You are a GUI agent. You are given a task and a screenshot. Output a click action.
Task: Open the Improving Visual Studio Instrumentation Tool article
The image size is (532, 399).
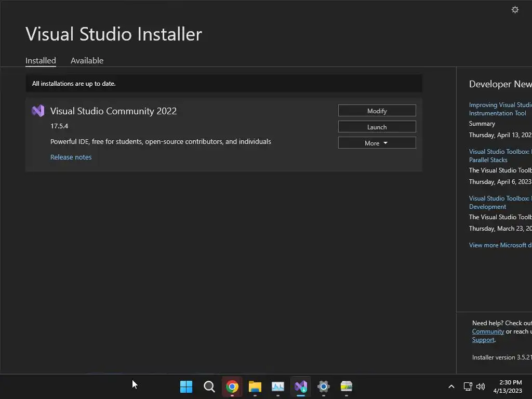[x=500, y=109]
